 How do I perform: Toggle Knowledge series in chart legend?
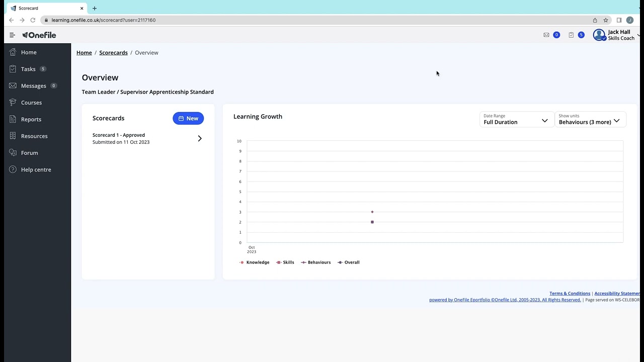click(x=255, y=262)
